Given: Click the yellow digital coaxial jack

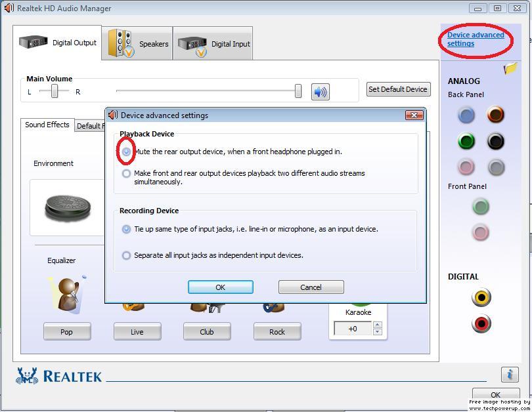Looking at the screenshot, I should (481, 297).
